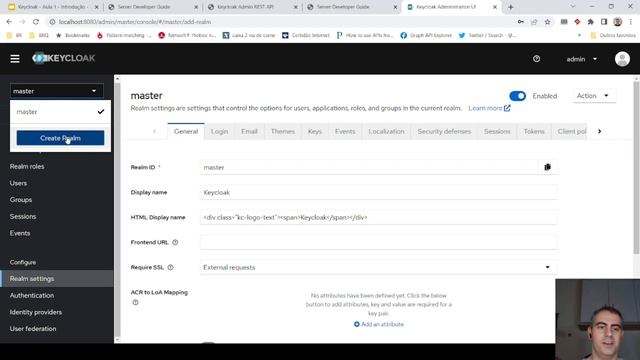Viewport: 640px width, 360px height.
Task: Click the browser address bar
Action: 282,22
